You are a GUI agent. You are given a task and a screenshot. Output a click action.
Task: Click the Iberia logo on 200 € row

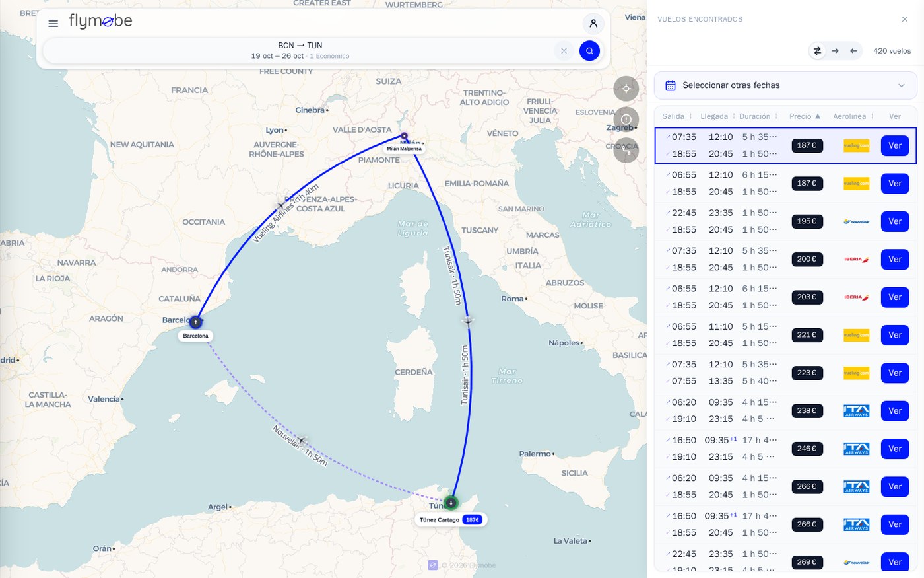(857, 260)
